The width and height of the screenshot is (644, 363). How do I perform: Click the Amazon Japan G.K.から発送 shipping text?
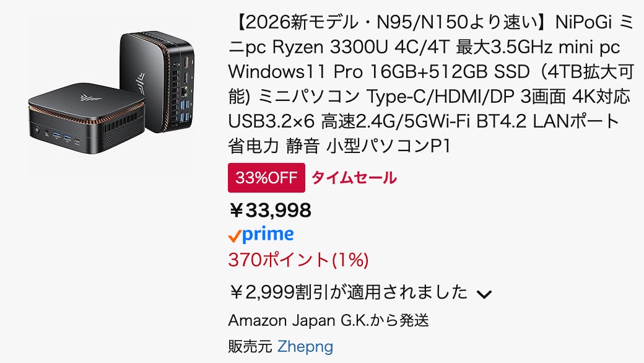[328, 321]
